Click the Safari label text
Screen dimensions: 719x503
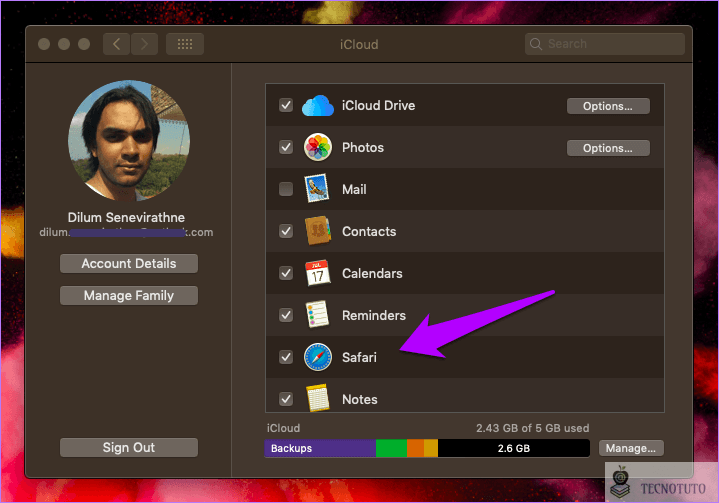(359, 357)
